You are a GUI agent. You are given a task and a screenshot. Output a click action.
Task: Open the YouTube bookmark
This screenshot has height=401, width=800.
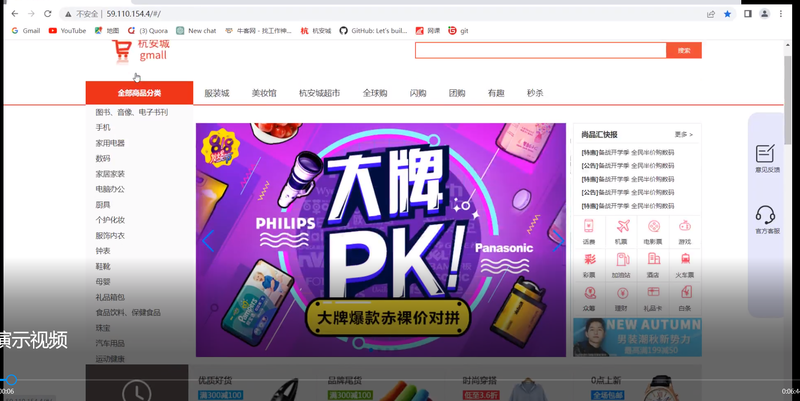(67, 31)
